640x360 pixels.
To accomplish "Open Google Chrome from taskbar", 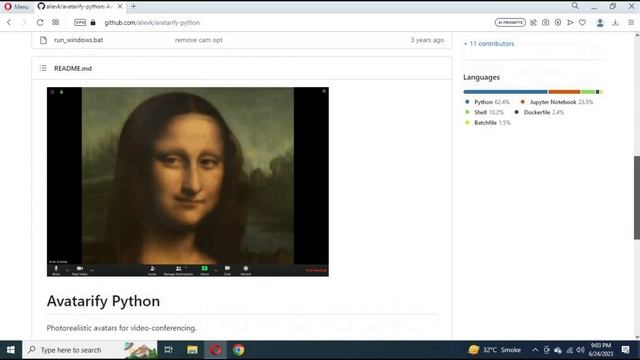I will pyautogui.click(x=239, y=350).
